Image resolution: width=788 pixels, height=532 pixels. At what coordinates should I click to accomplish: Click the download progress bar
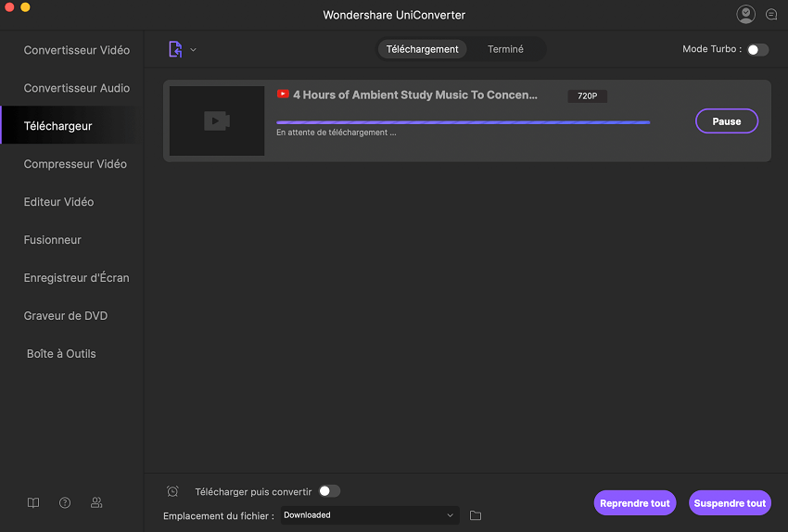point(463,122)
